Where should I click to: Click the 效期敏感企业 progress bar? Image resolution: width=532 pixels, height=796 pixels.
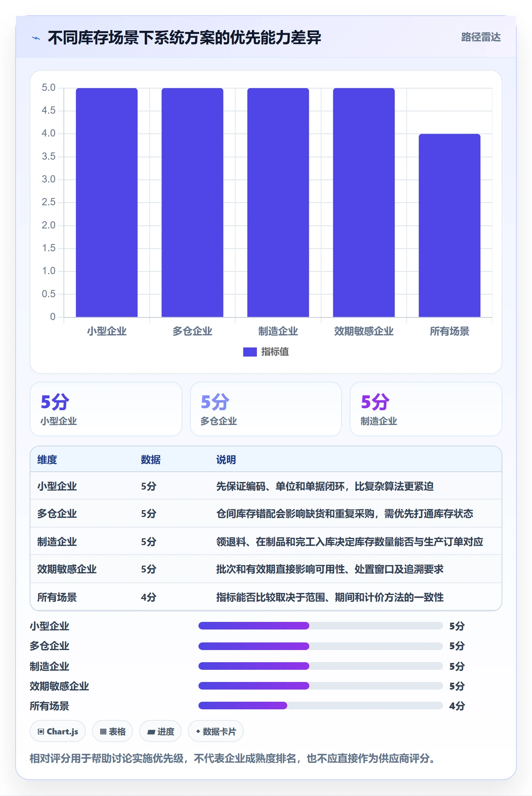[321, 686]
